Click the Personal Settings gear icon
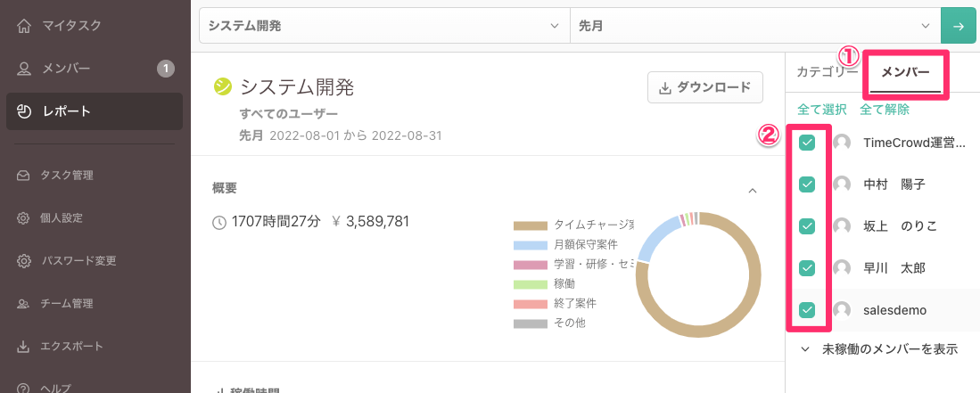Image resolution: width=980 pixels, height=393 pixels. (24, 218)
